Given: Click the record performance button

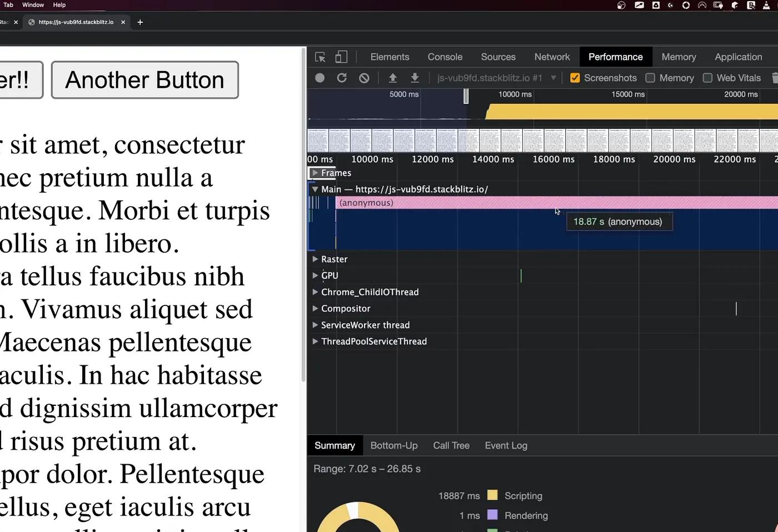Looking at the screenshot, I should [320, 78].
